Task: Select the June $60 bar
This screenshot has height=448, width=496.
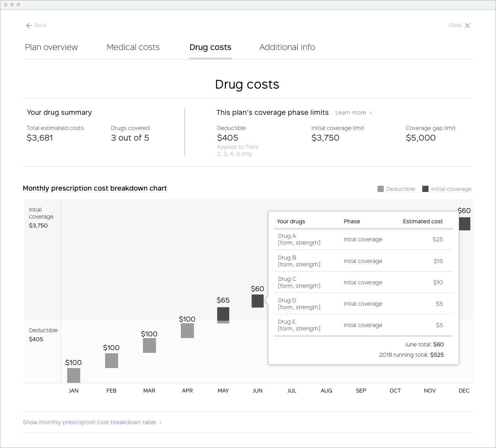Action: pos(258,301)
